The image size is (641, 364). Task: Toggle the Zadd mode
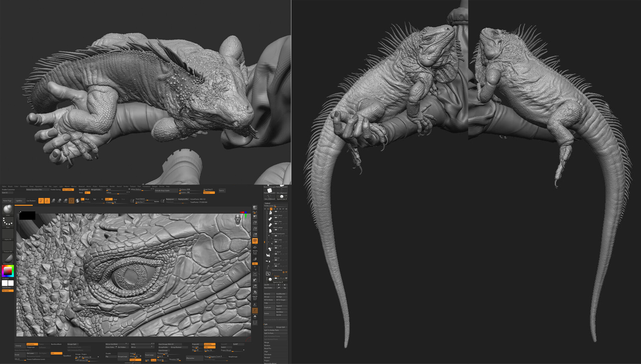[x=109, y=199]
